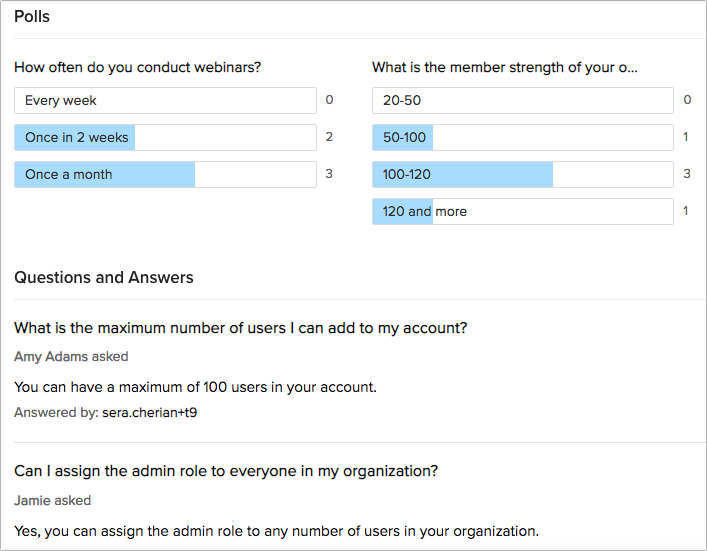Screen dimensions: 707x551
Task: Click the "Once a month" result bar
Action: click(165, 174)
